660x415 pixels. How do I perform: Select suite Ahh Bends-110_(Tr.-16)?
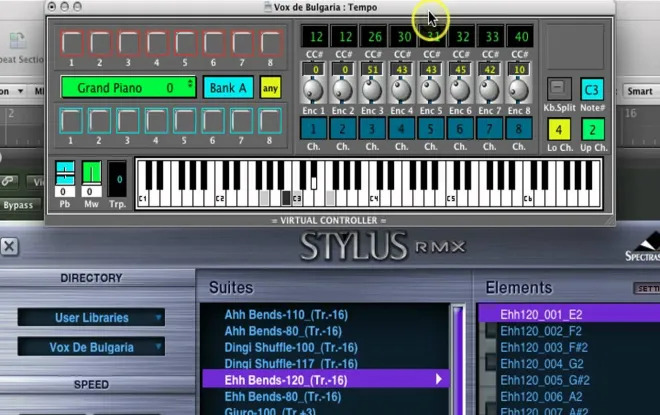point(286,315)
